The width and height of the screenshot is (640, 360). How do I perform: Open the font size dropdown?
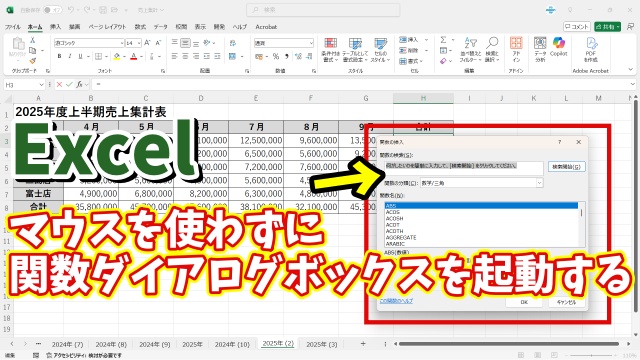139,42
